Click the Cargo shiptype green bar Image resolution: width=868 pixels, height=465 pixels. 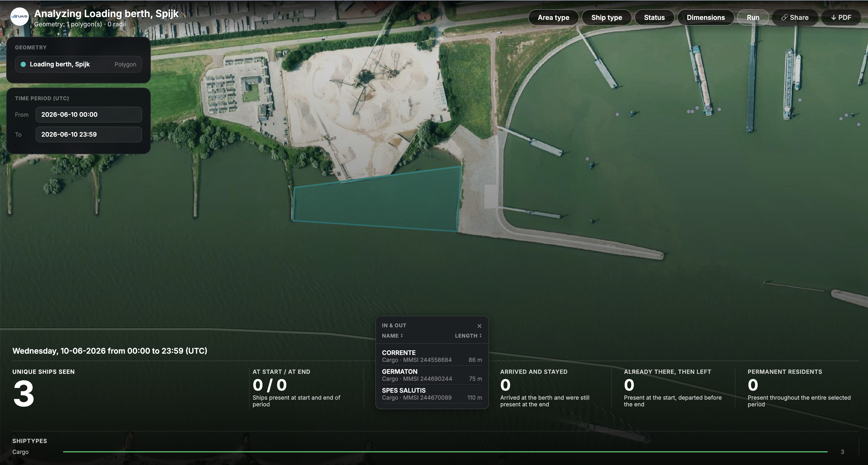coord(445,452)
